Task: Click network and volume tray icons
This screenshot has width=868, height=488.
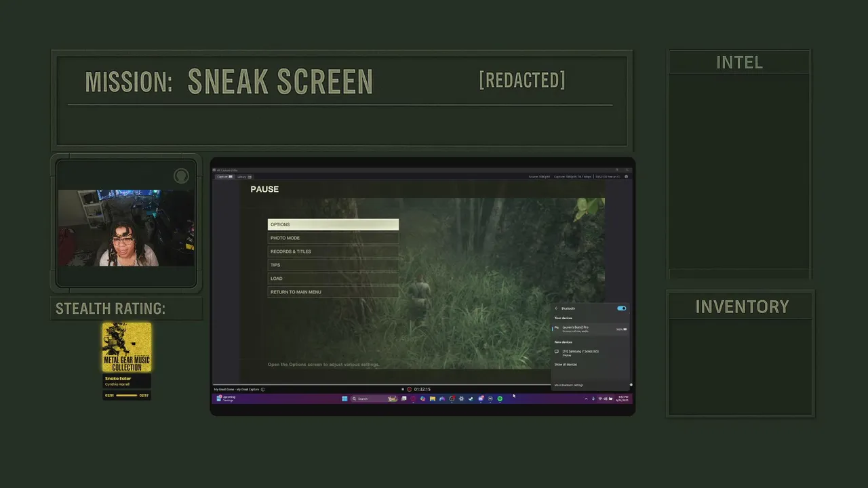Action: pos(604,399)
